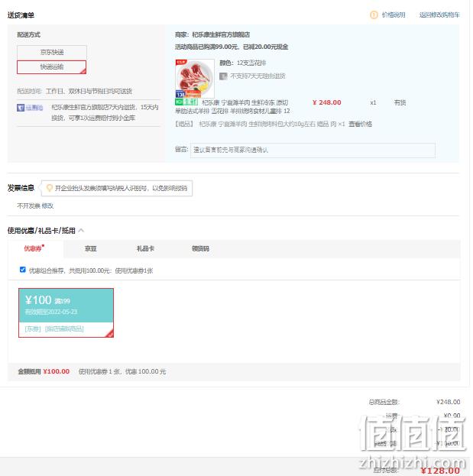Screen dimensions: 473x476
Task: Select 快递运输 delivery option
Action: tap(52, 66)
